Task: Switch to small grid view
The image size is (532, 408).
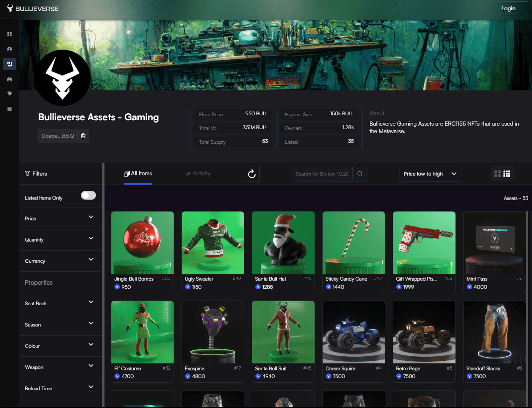Action: (x=507, y=174)
